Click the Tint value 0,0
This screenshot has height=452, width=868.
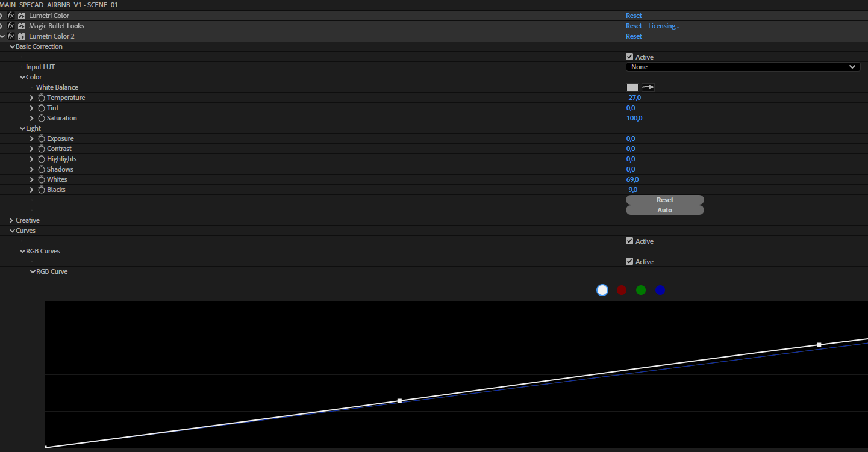point(631,108)
